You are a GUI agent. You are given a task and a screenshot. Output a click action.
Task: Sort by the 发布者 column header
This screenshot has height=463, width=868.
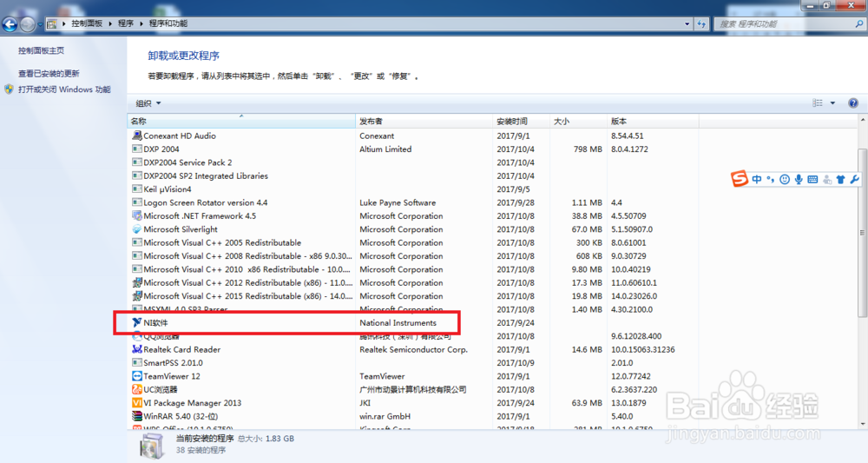click(424, 121)
